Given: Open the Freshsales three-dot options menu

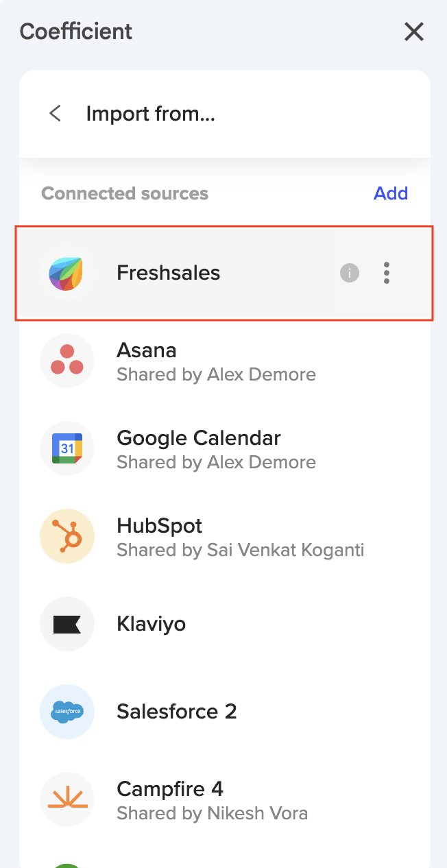Looking at the screenshot, I should pos(387,273).
